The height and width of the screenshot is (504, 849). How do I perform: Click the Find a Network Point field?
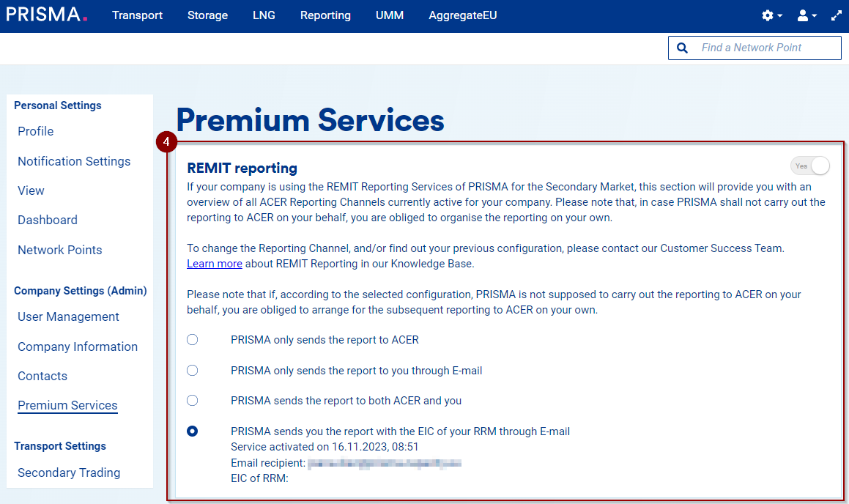point(766,48)
